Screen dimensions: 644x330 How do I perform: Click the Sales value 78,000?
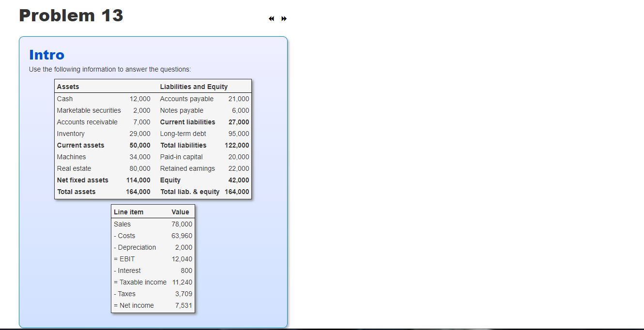point(182,224)
